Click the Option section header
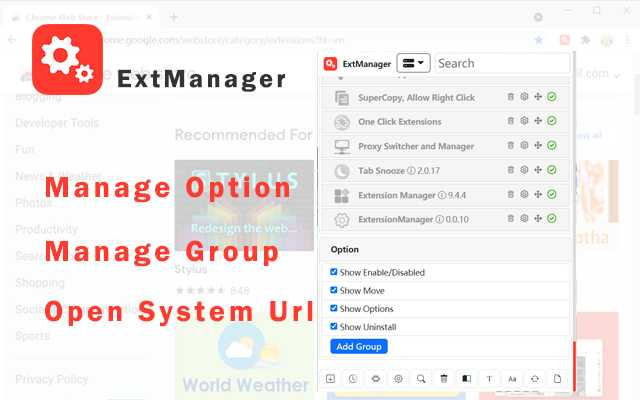 [445, 249]
